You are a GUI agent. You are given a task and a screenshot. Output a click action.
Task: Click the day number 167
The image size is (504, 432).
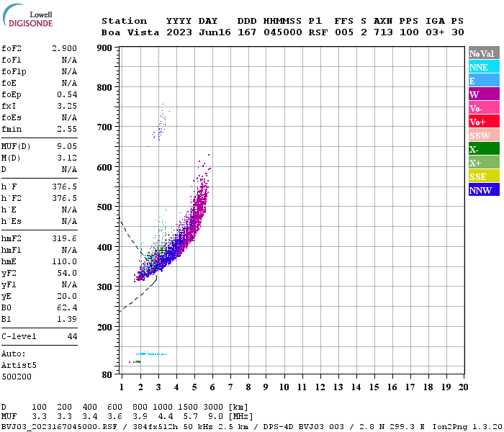pos(247,32)
